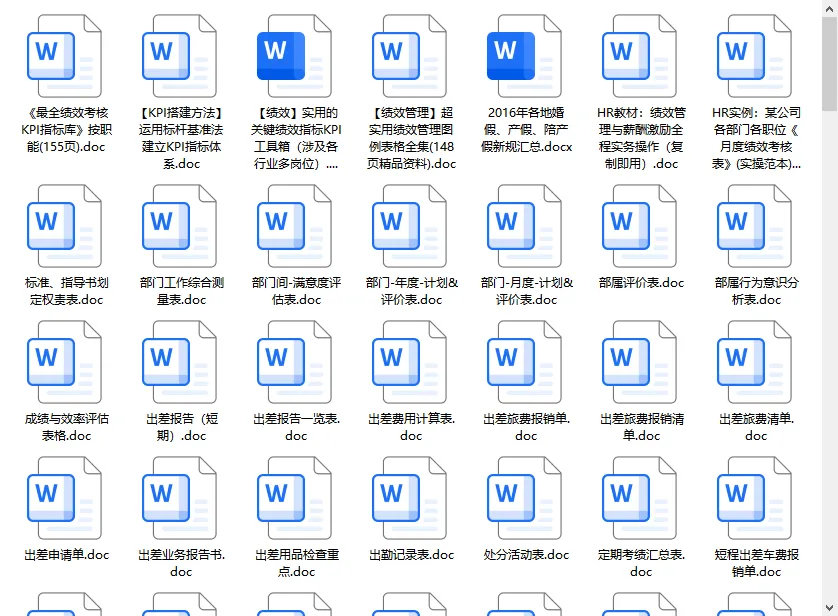Select the HR实例：某公司各部门各职位 file icon

click(754, 56)
